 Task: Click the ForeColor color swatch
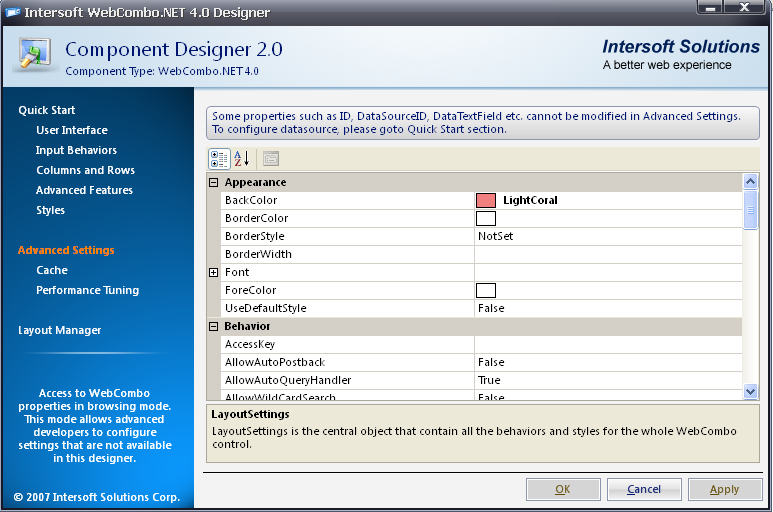tap(486, 290)
